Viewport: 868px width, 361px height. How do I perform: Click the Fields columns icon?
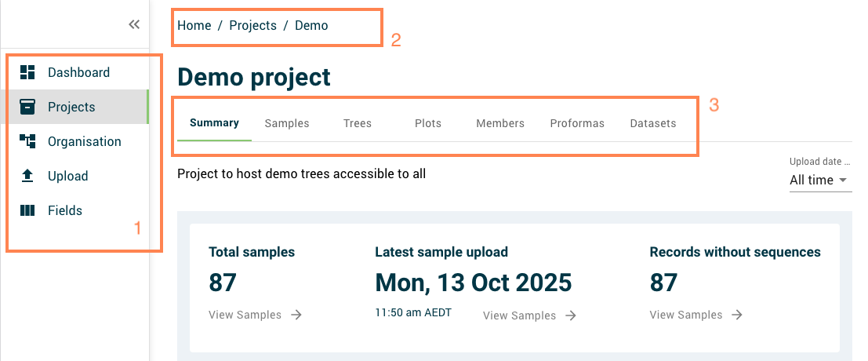tap(27, 211)
